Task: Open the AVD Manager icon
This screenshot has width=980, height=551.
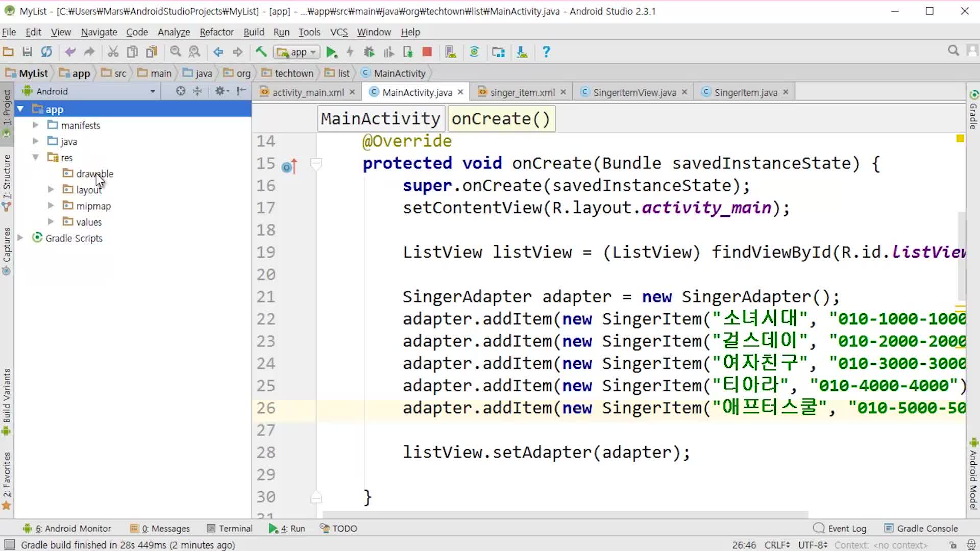Action: click(451, 52)
